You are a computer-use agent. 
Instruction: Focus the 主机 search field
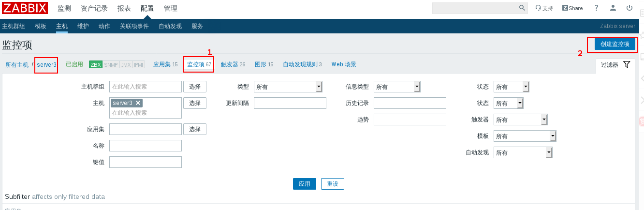[146, 112]
